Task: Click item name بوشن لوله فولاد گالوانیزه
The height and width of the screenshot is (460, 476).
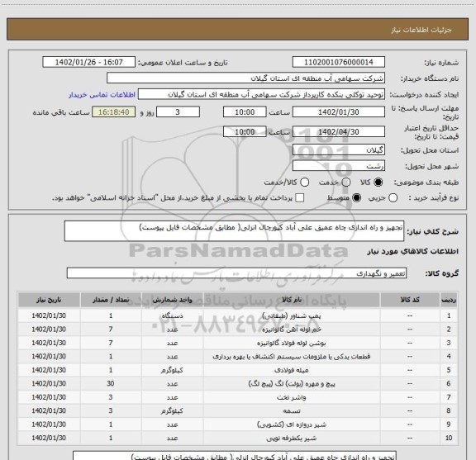Action: (x=292, y=344)
